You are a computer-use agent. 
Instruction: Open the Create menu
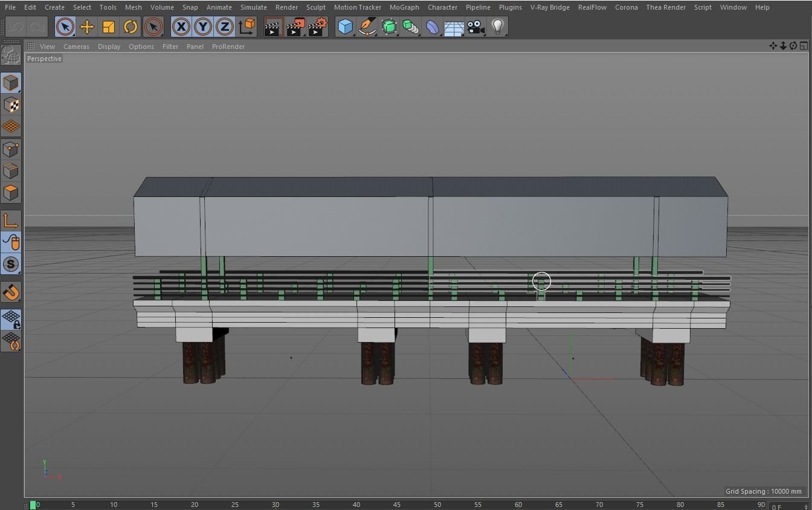click(x=54, y=7)
